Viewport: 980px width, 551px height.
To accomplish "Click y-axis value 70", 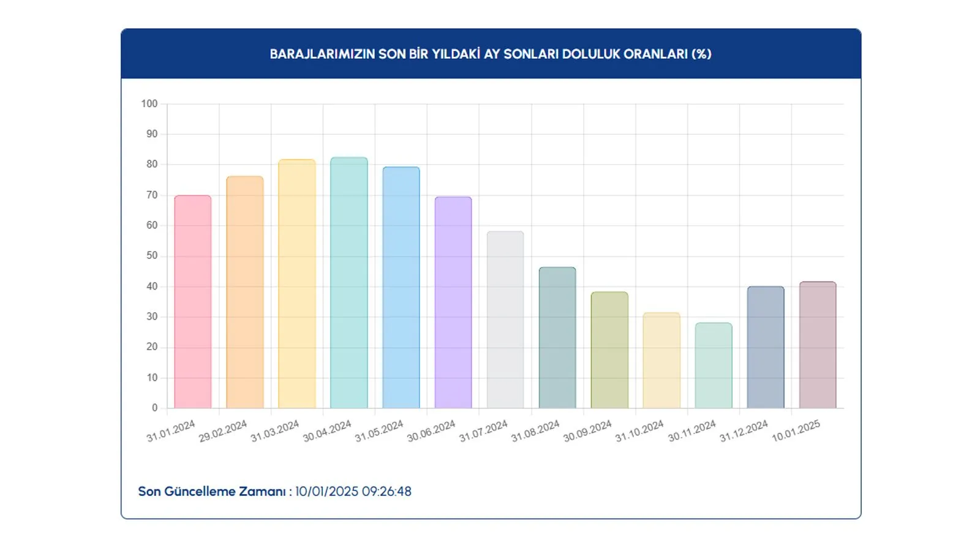I will click(152, 195).
